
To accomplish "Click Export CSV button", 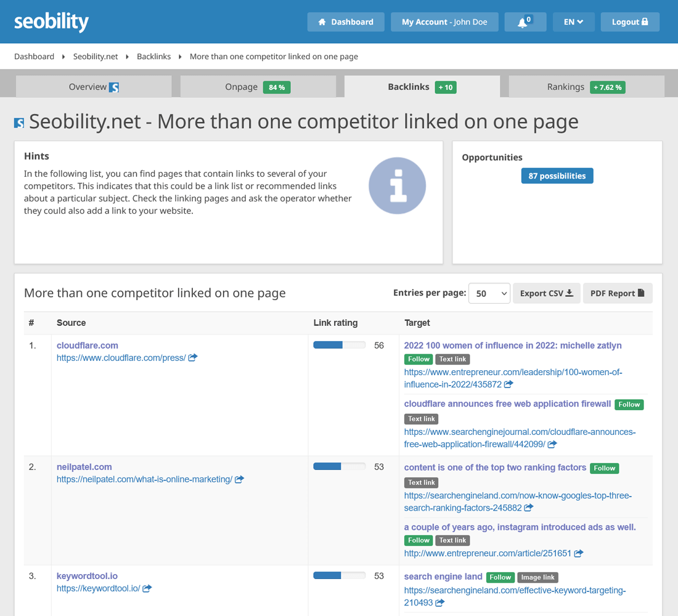I will coord(546,293).
